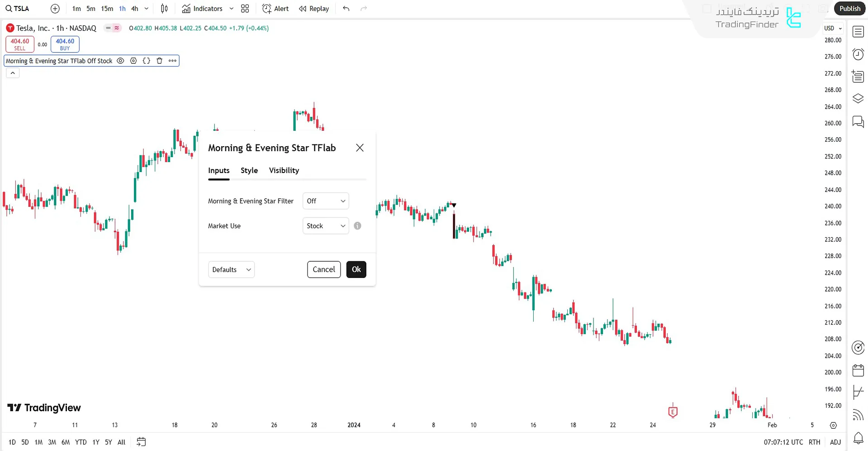This screenshot has height=451, width=868.
Task: Cancel the indicator settings dialog
Action: coord(324,269)
